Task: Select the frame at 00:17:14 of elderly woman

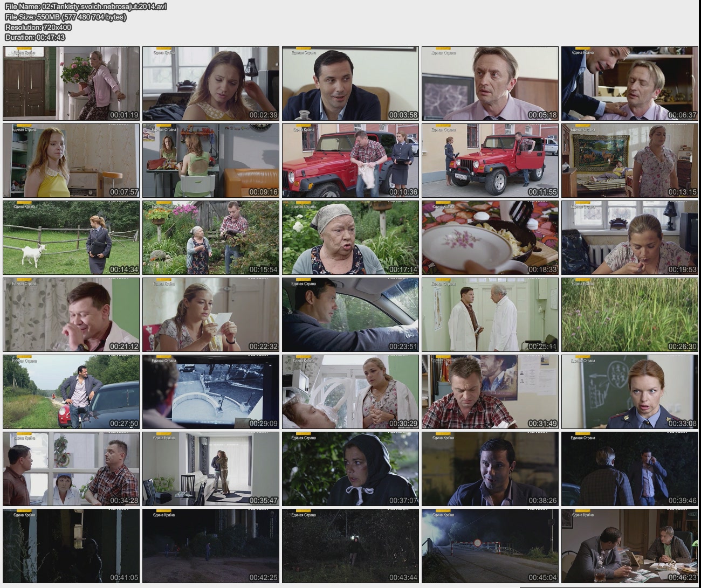Action: (350, 238)
